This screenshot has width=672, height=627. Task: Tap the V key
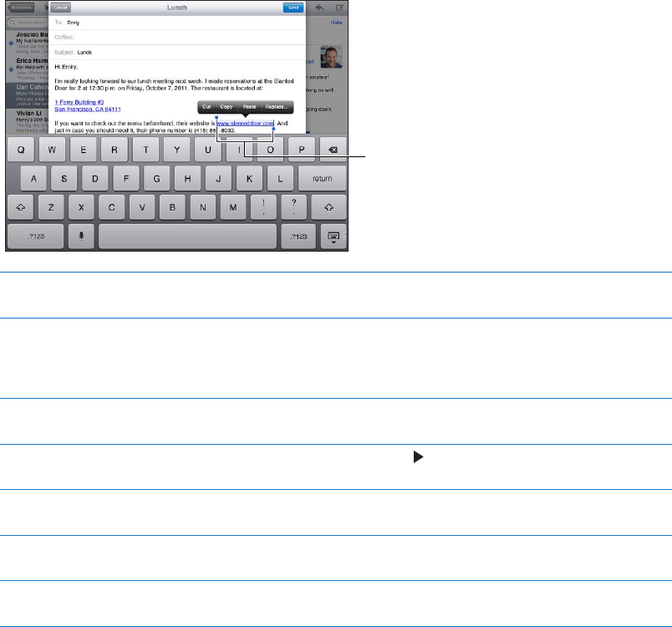pos(142,207)
